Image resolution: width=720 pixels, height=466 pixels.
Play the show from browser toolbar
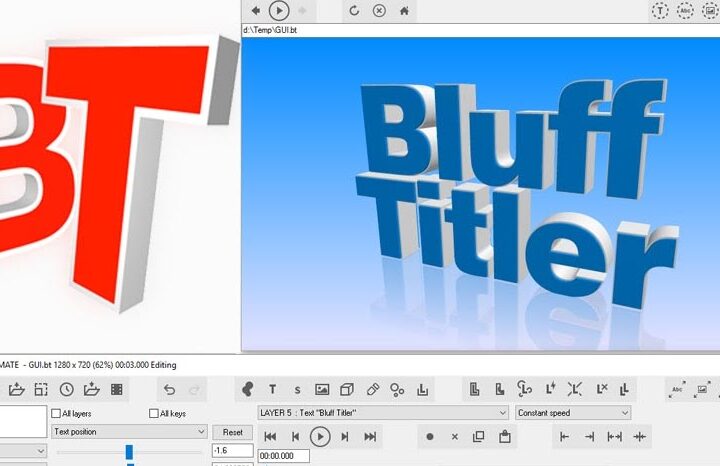tap(279, 10)
